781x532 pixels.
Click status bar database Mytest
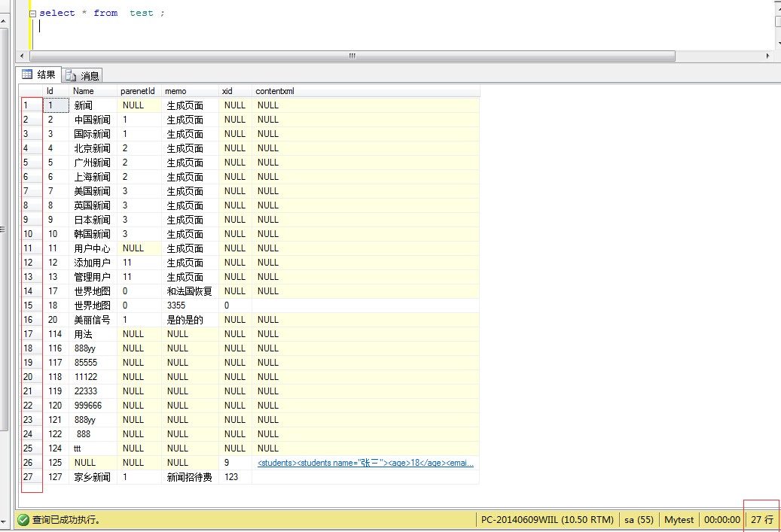(679, 520)
